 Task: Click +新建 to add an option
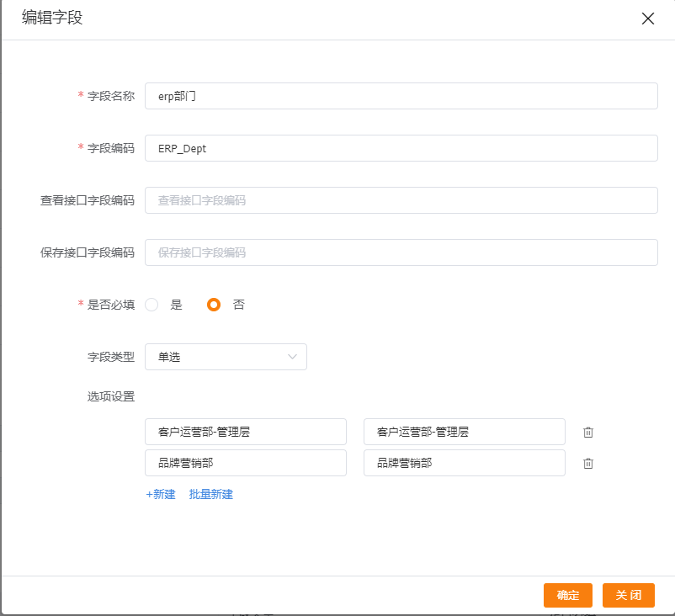pos(161,494)
